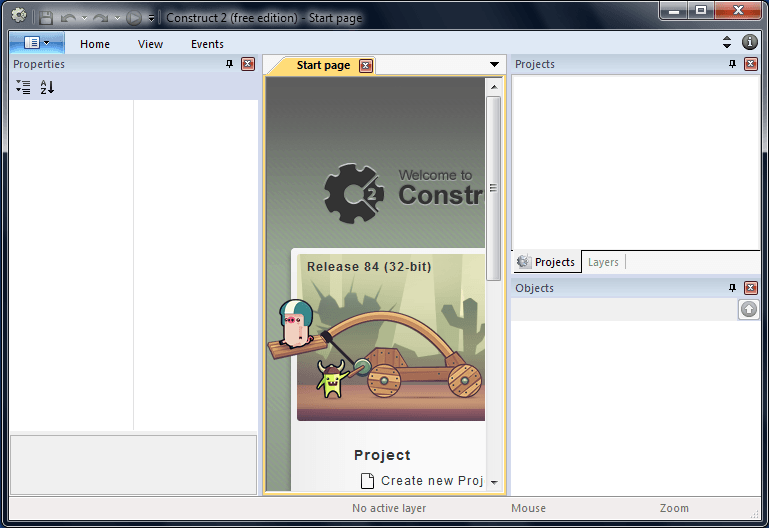
Task: Click the Create new Project link
Action: (432, 481)
